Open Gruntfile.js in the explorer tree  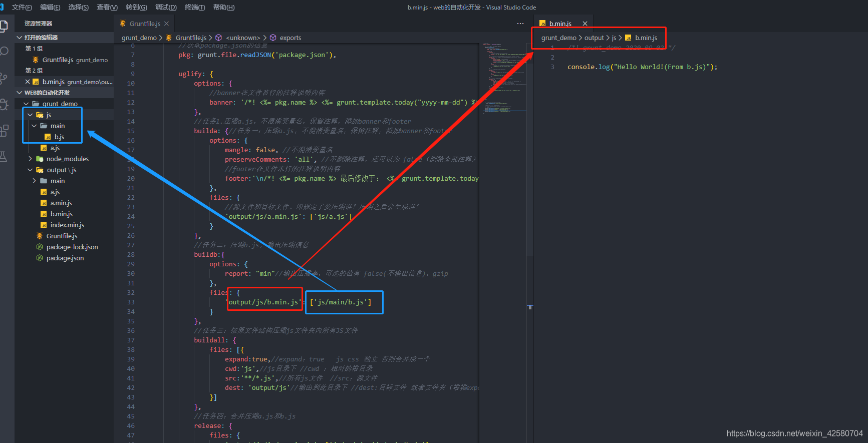[62, 236]
